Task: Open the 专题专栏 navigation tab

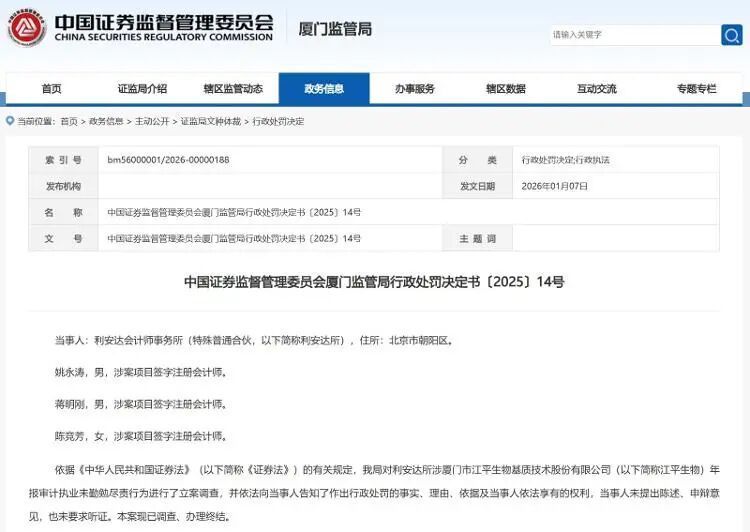Action: click(696, 89)
